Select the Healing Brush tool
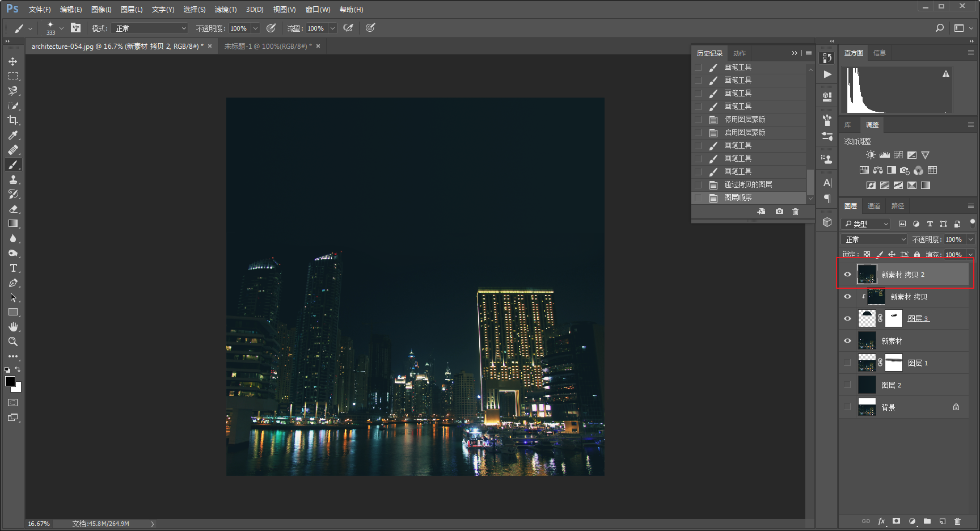 (13, 150)
